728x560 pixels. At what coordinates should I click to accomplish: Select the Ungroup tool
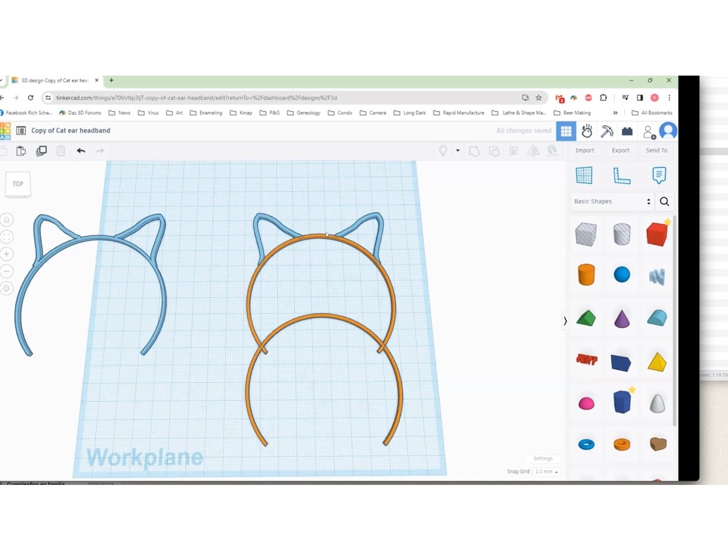(x=494, y=151)
